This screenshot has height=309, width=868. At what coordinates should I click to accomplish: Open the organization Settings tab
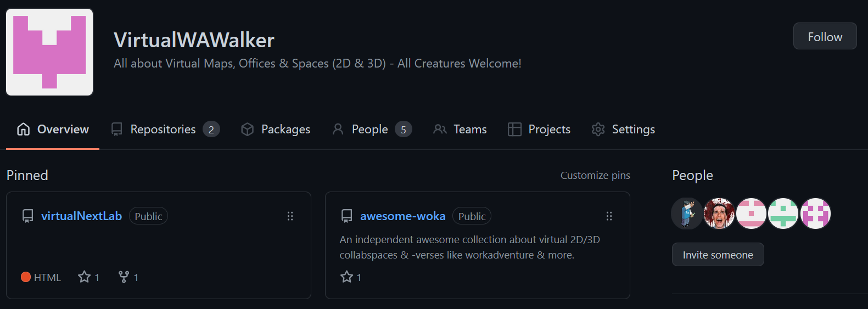pyautogui.click(x=623, y=130)
